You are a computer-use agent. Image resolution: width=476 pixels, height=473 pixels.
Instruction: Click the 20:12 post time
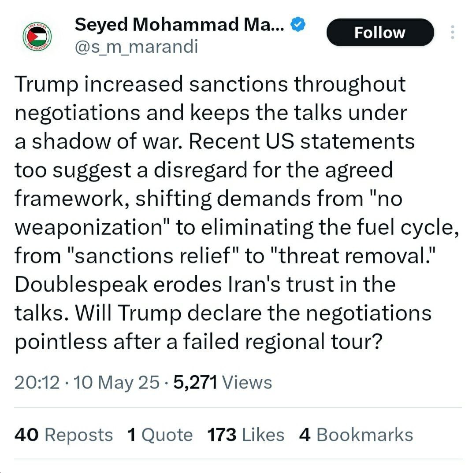(x=37, y=382)
